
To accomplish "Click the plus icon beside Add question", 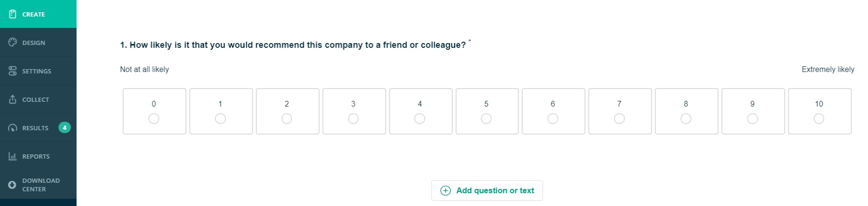I will click(x=446, y=190).
